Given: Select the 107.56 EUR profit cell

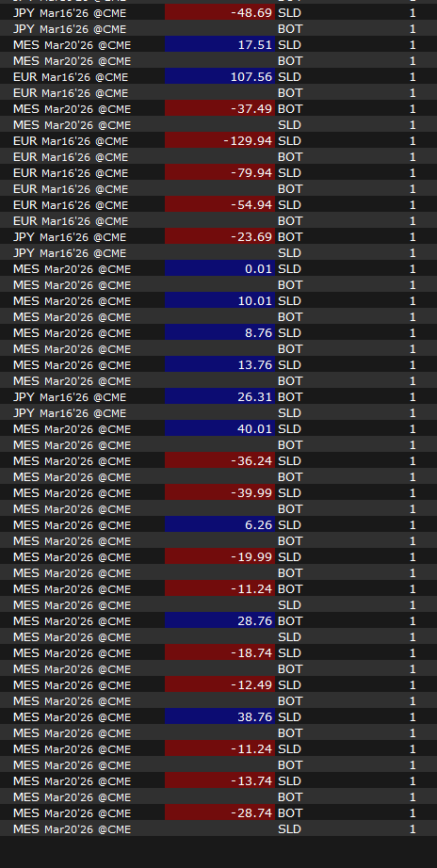Looking at the screenshot, I should pyautogui.click(x=219, y=76).
